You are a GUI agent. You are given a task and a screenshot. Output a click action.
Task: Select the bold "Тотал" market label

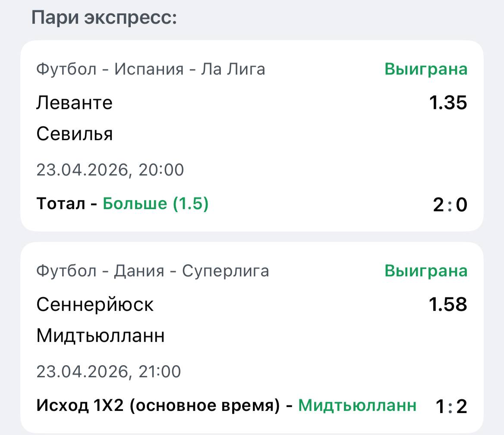tap(60, 204)
